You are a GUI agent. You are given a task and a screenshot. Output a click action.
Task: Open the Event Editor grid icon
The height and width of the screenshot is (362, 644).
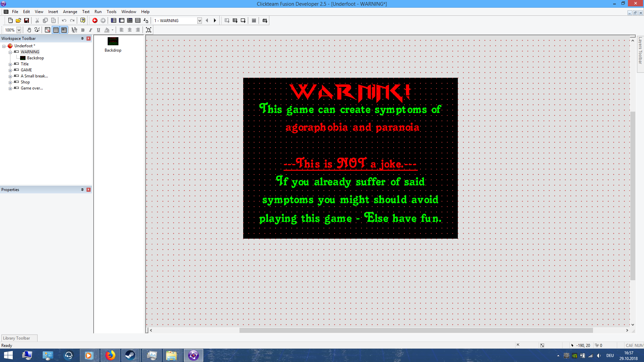coord(130,21)
